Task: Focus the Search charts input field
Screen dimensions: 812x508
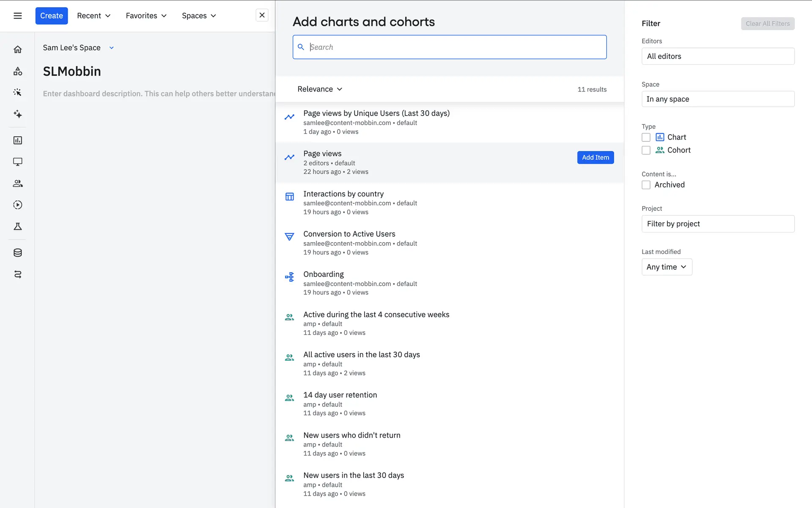Action: coord(450,47)
